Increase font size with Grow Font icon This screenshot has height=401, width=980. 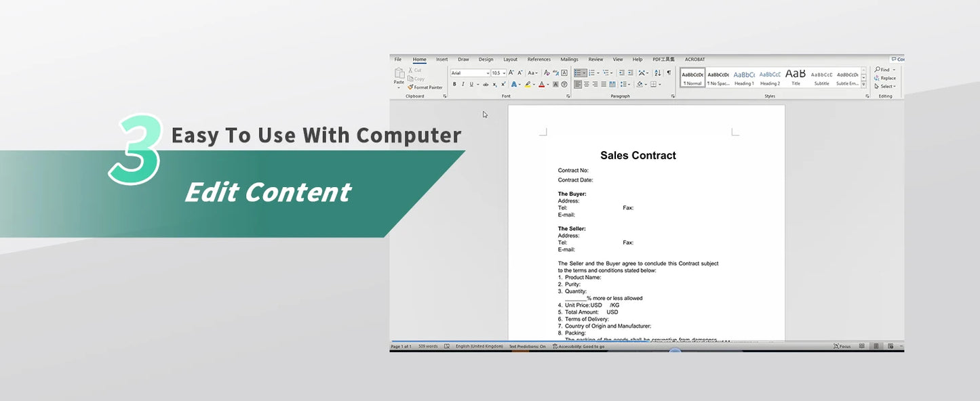511,73
